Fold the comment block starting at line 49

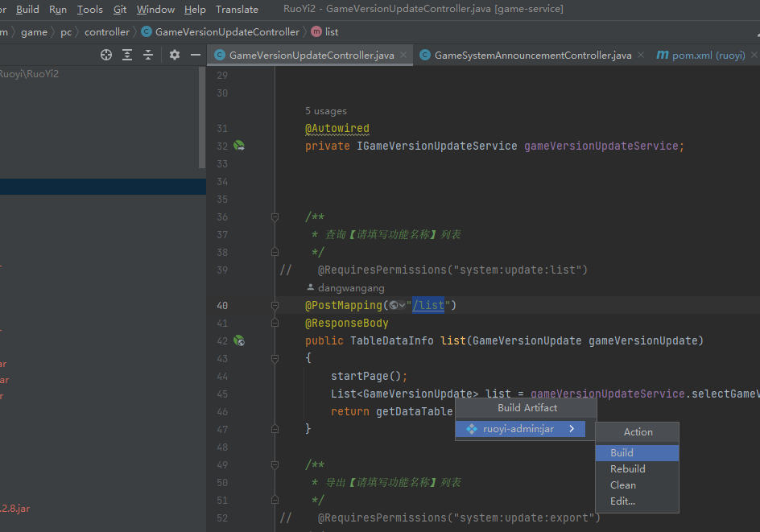point(275,465)
